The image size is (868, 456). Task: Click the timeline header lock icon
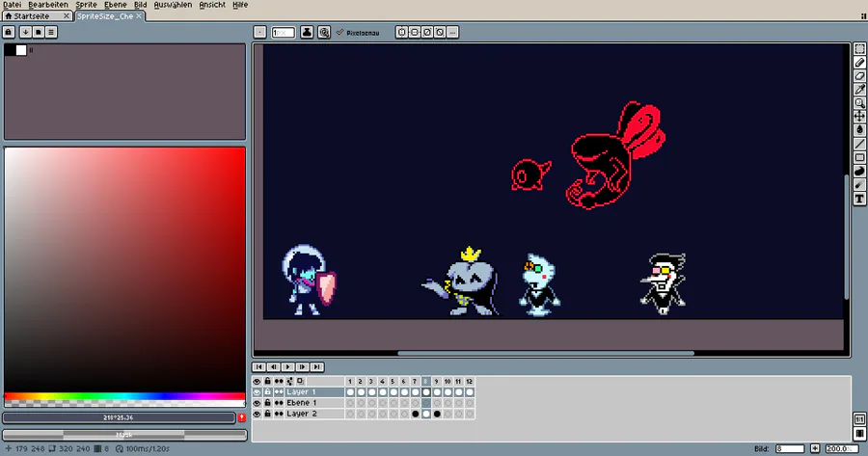pos(267,382)
